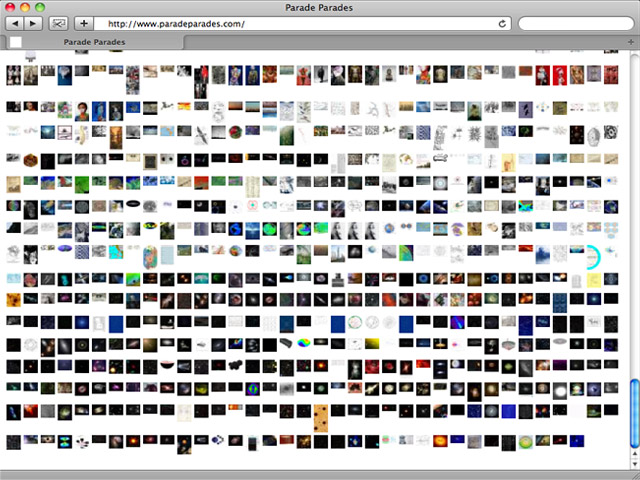Select the rainbow X on cyan thumbnail

(x=526, y=207)
